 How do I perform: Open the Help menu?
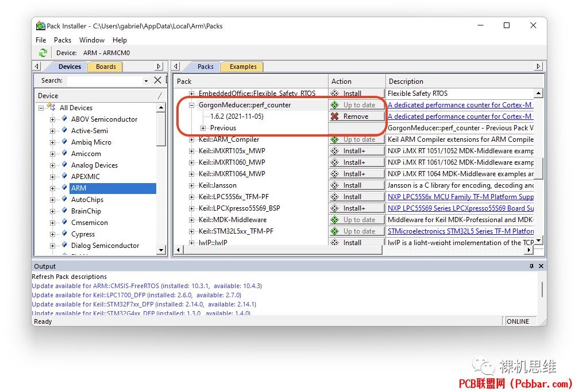tap(119, 40)
